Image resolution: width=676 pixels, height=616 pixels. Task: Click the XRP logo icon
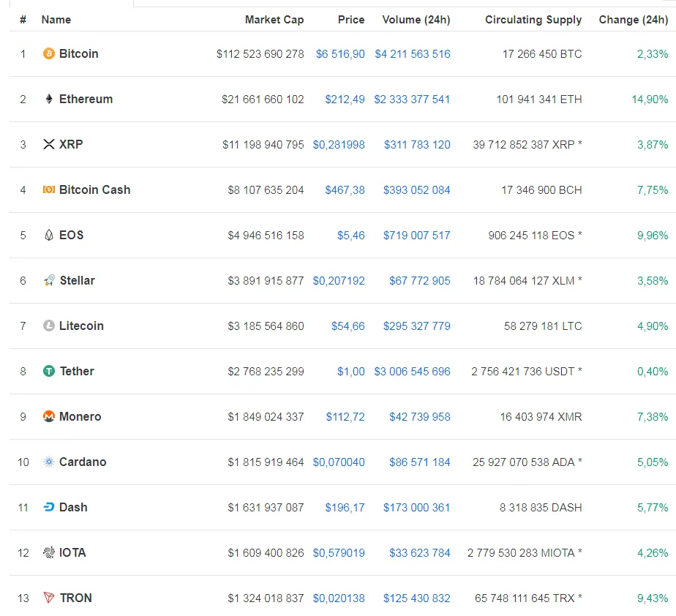point(49,144)
